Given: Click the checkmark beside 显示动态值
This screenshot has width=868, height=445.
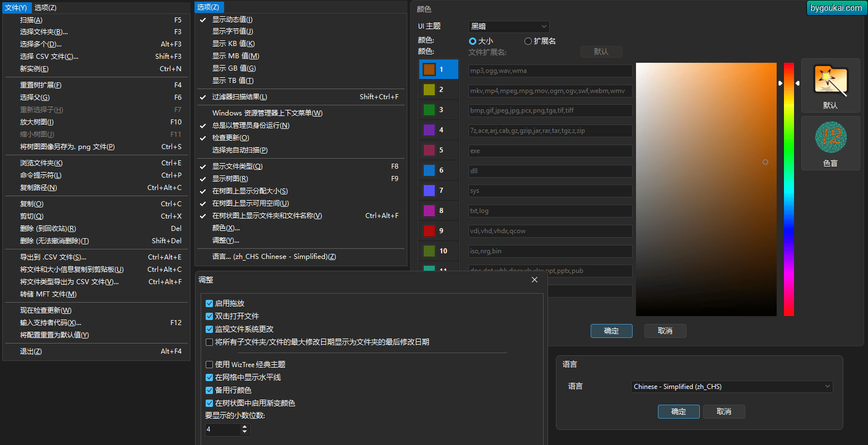Looking at the screenshot, I should 203,20.
